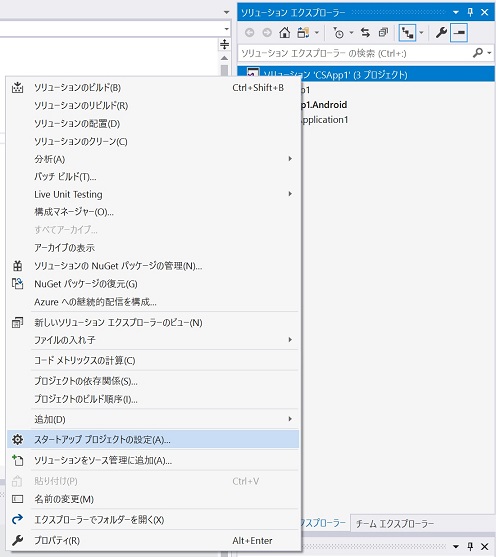Click the collapse all icon in Solution Explorer

(383, 33)
